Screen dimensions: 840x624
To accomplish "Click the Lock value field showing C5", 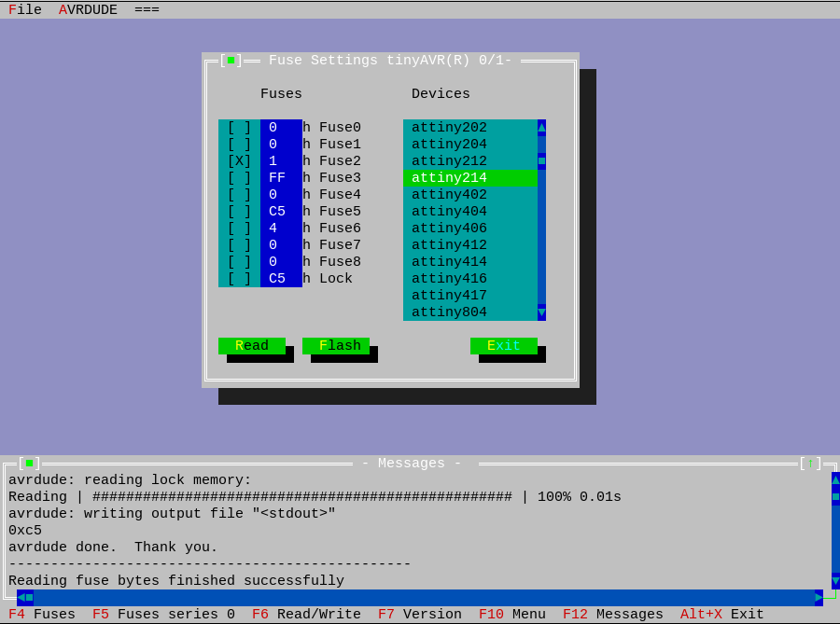I will pos(281,278).
